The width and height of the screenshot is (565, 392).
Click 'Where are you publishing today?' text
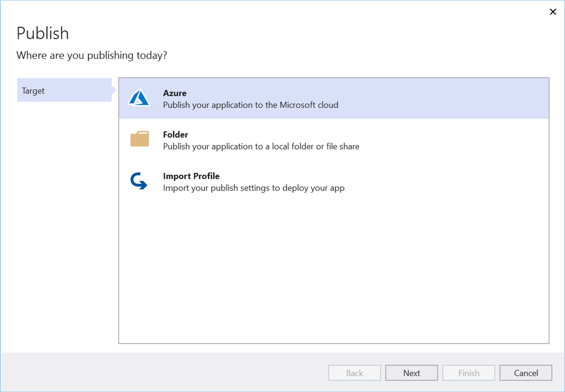click(92, 55)
